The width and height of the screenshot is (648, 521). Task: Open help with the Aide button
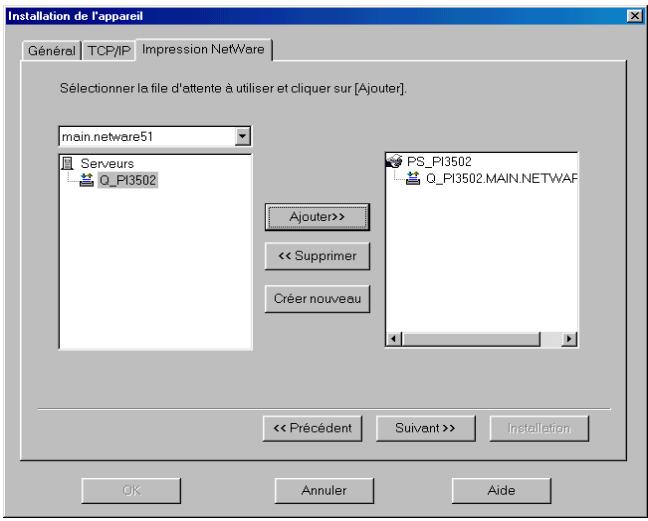tap(501, 491)
